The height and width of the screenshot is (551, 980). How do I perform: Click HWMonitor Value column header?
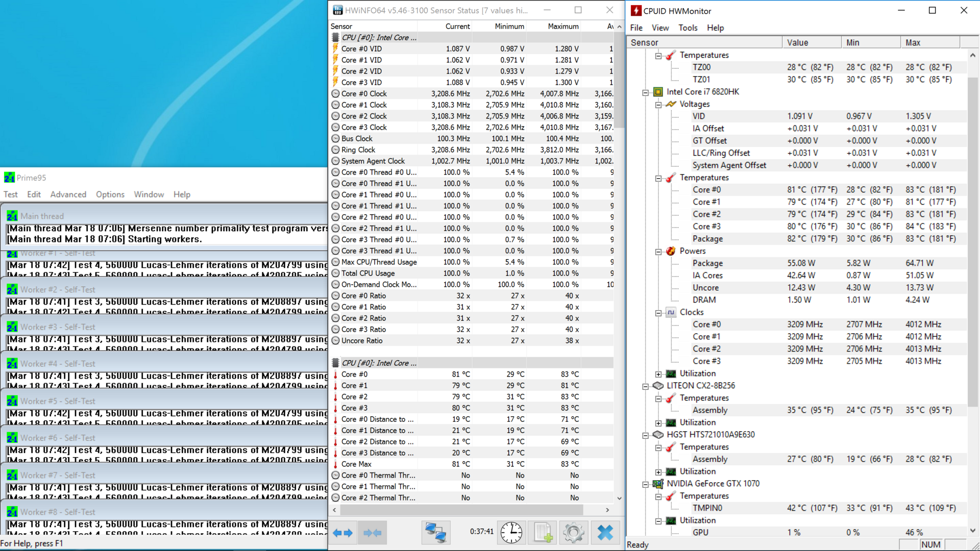[812, 42]
